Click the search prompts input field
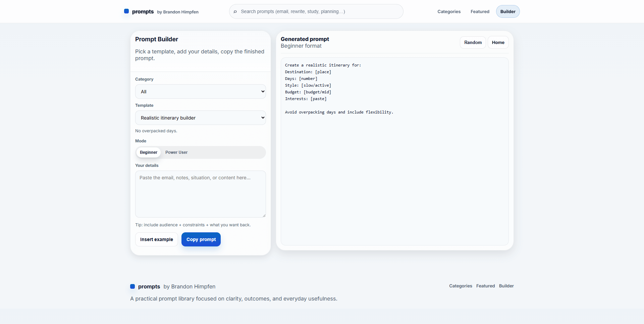644x324 pixels. click(x=316, y=11)
